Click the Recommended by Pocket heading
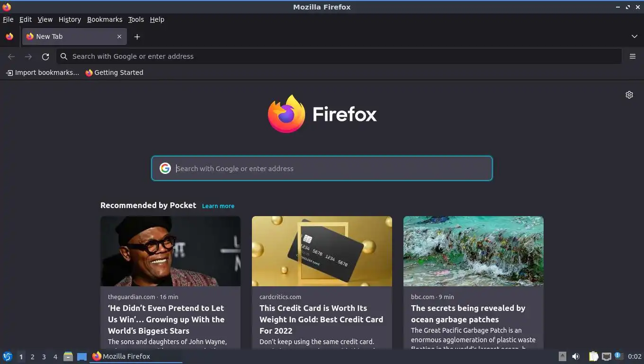Viewport: 644px width, 364px height. pos(148,205)
